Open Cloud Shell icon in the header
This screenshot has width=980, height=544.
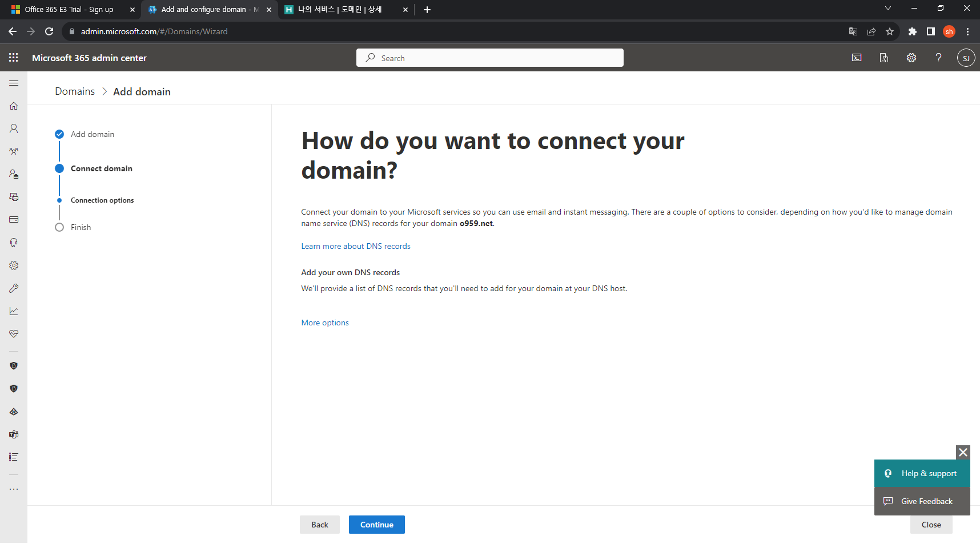pos(857,58)
